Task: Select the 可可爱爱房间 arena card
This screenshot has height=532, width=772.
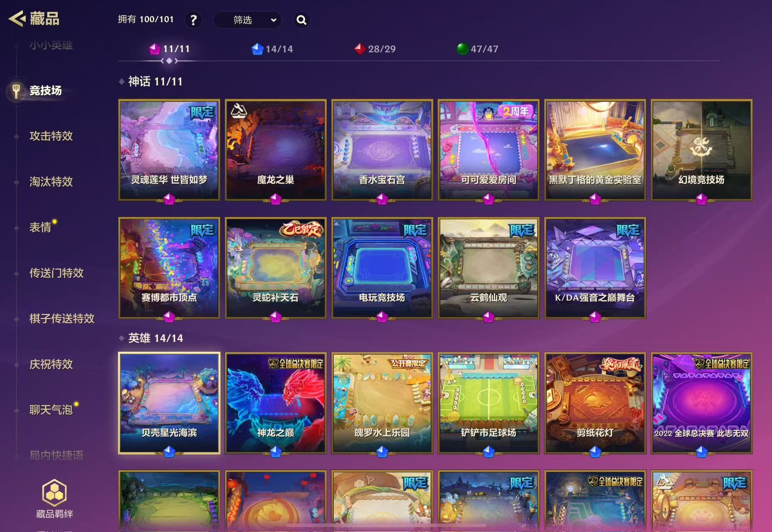Action: 488,150
